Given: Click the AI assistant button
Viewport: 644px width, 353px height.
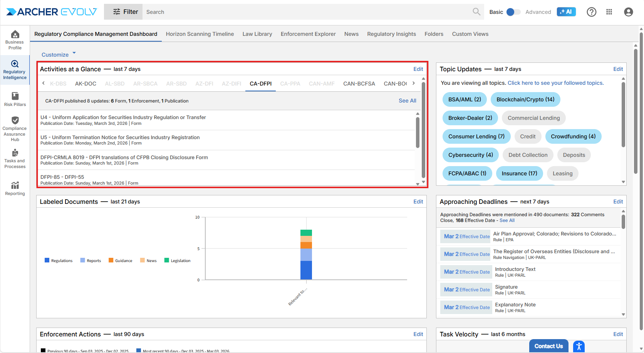Looking at the screenshot, I should point(566,12).
